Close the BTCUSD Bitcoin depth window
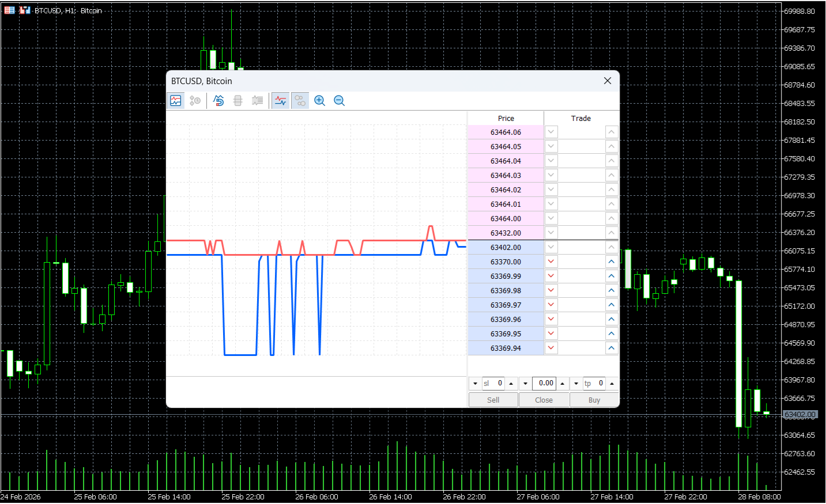 [x=608, y=81]
